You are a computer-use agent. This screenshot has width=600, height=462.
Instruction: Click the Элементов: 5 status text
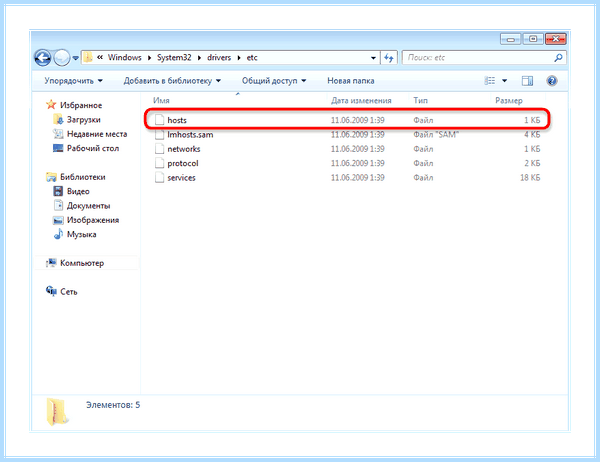click(113, 405)
